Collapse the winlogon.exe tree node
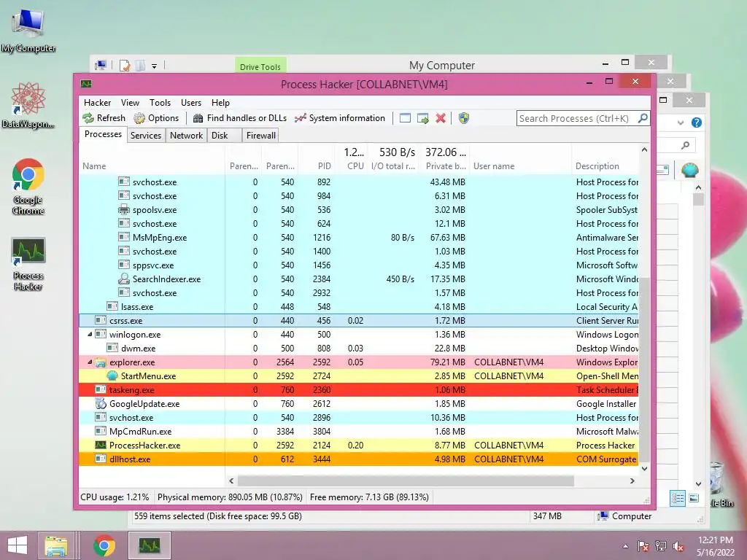The height and width of the screenshot is (560, 747). (x=90, y=334)
